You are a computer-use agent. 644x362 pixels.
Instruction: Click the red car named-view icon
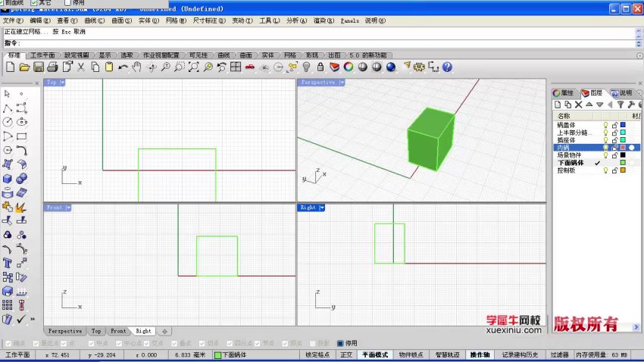click(x=250, y=67)
